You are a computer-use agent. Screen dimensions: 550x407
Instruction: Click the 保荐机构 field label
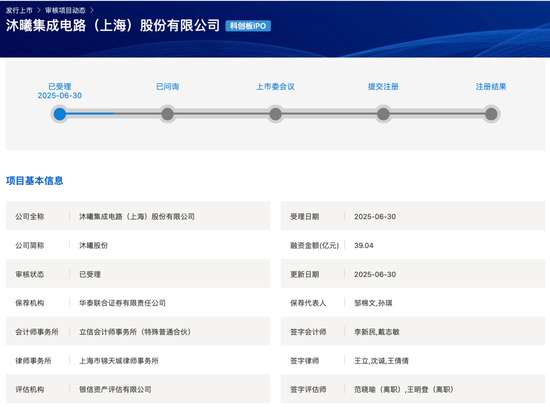coord(29,303)
